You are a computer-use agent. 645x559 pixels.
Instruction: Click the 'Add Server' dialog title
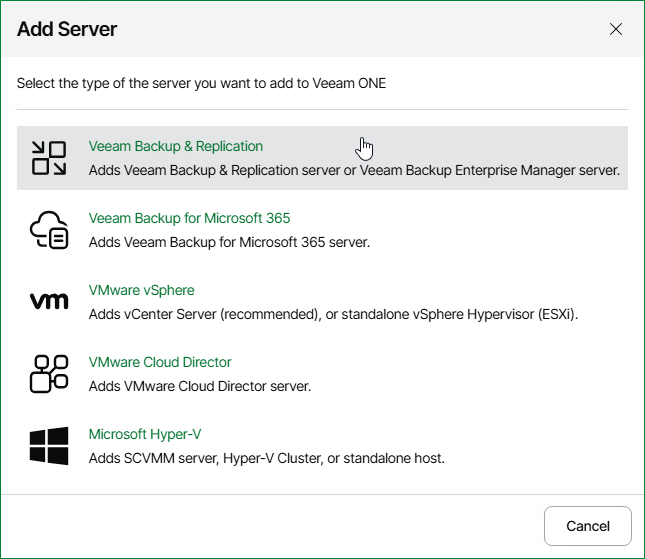pyautogui.click(x=67, y=29)
